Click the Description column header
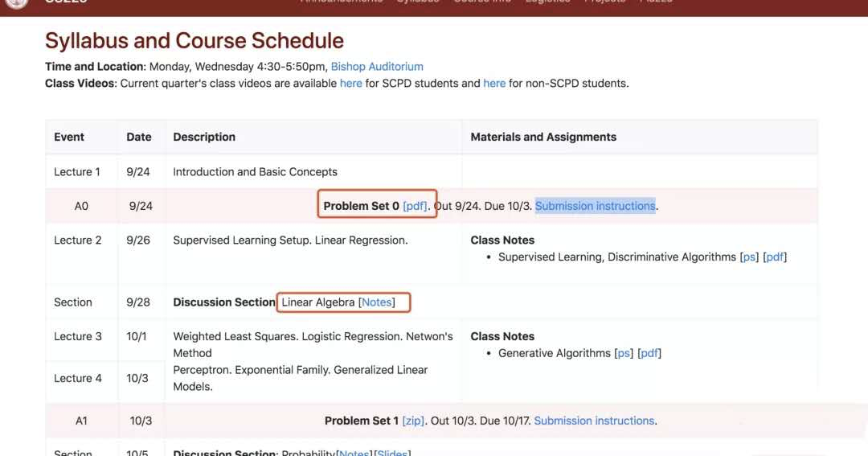The width and height of the screenshot is (868, 456). coord(204,137)
